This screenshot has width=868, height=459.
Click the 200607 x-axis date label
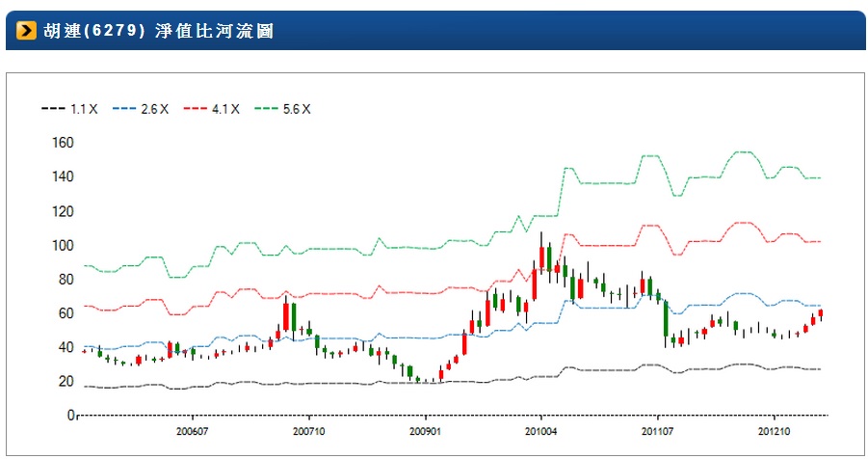click(x=192, y=431)
